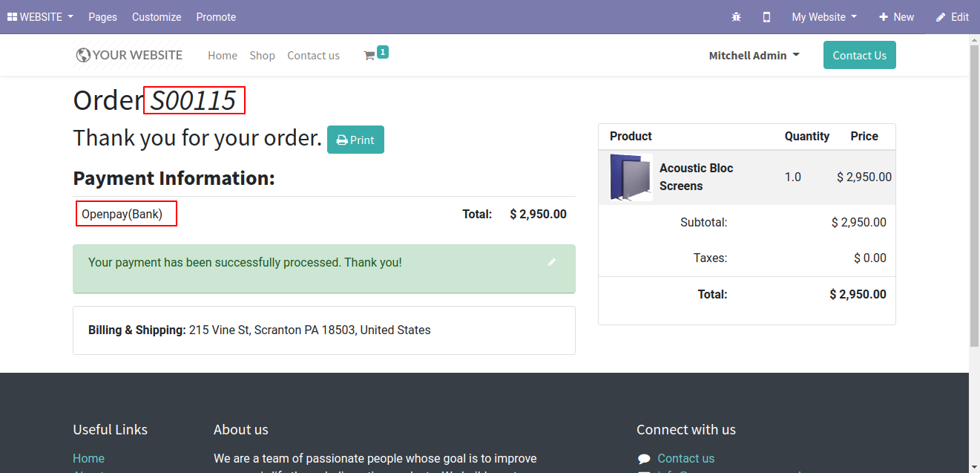This screenshot has width=980, height=473.
Task: Click the teal Contact Us button
Action: tap(859, 56)
